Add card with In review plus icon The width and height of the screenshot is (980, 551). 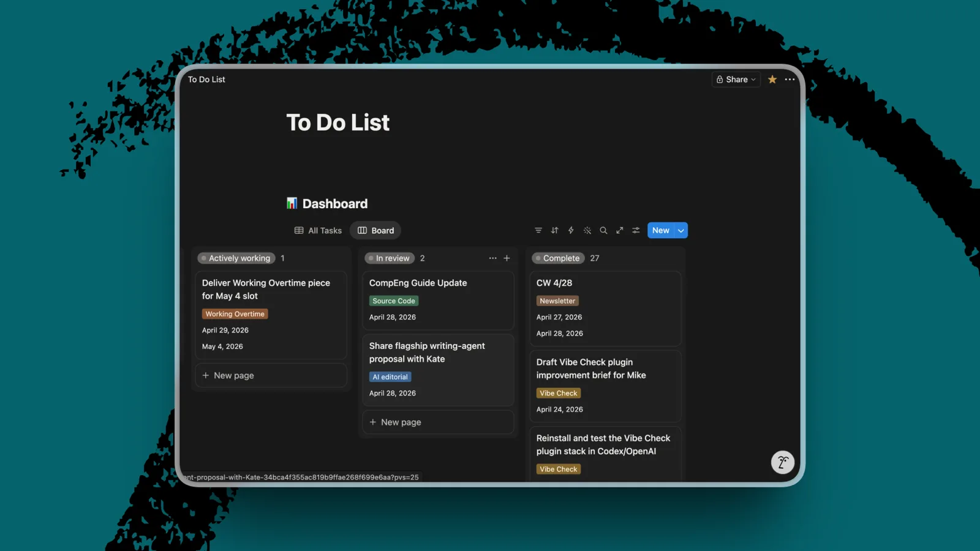[x=507, y=258]
